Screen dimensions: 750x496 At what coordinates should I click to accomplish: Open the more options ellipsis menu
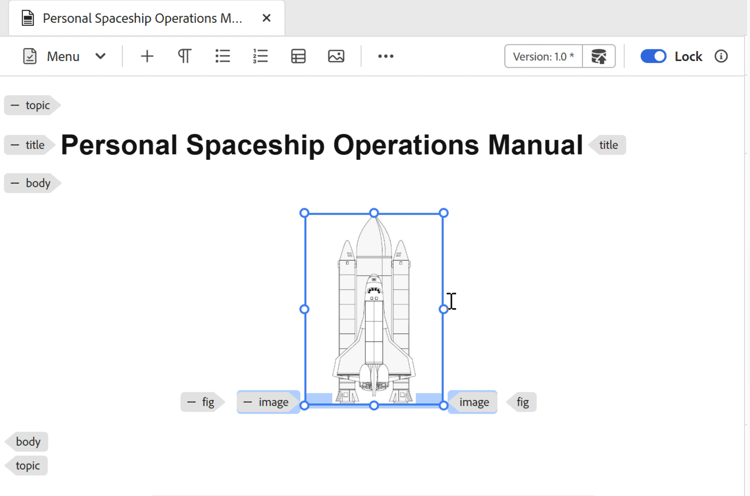386,56
